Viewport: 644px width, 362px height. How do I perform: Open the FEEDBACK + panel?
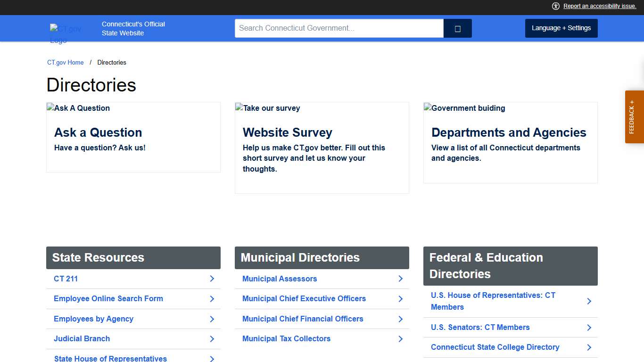pyautogui.click(x=634, y=116)
